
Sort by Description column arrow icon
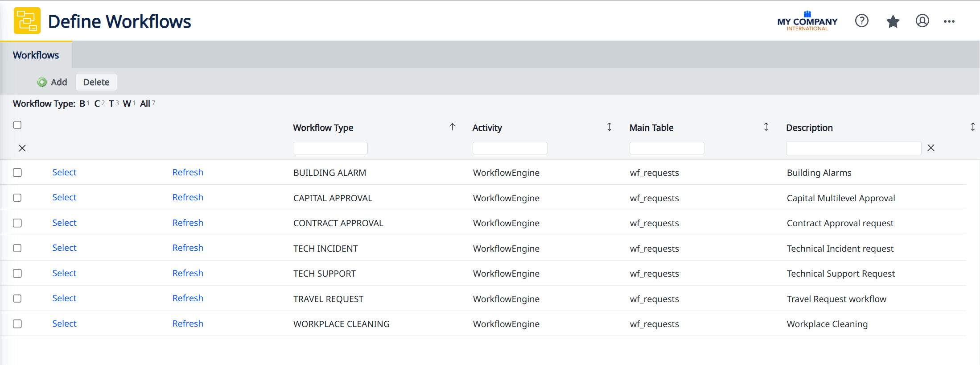coord(972,127)
